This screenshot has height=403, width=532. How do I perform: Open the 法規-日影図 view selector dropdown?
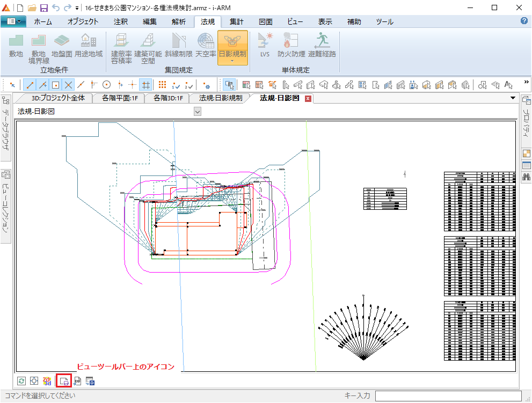[x=197, y=112]
